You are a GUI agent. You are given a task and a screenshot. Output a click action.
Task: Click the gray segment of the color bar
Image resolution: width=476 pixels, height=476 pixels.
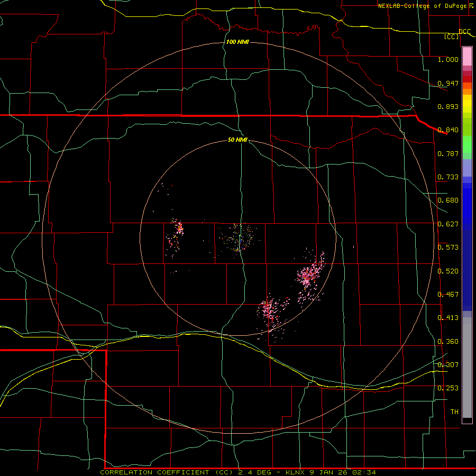pyautogui.click(x=467, y=368)
